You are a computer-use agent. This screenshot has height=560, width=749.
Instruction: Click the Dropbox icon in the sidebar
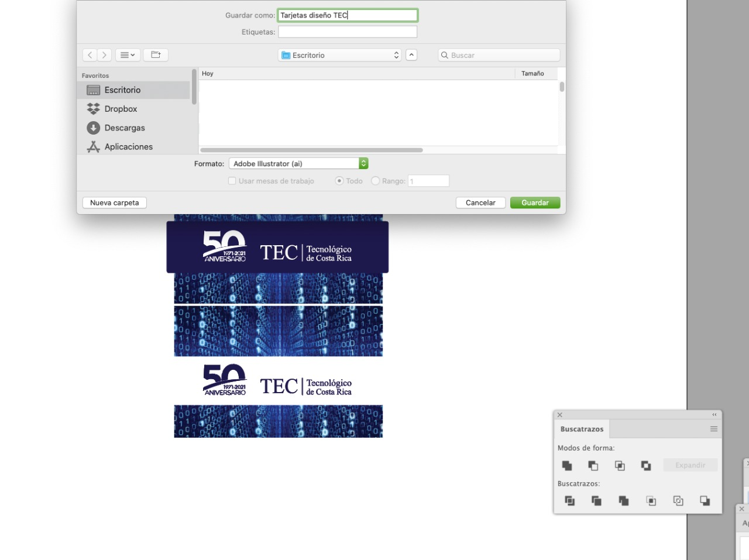(93, 109)
